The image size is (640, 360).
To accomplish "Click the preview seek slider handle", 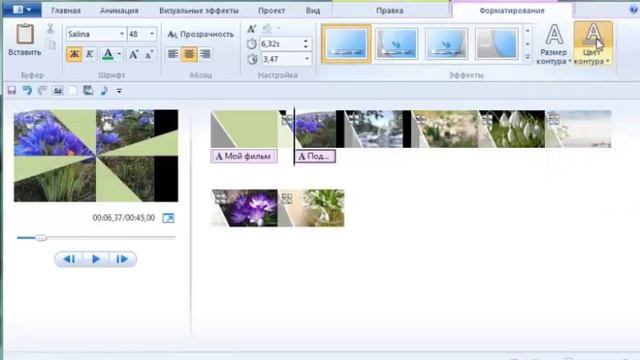I will pyautogui.click(x=40, y=238).
